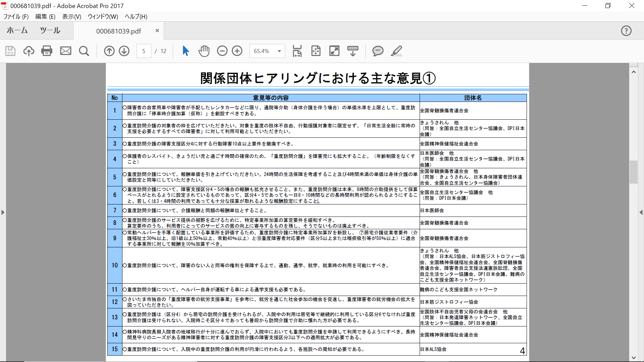Click the scrollbar up arrow

click(634, 72)
